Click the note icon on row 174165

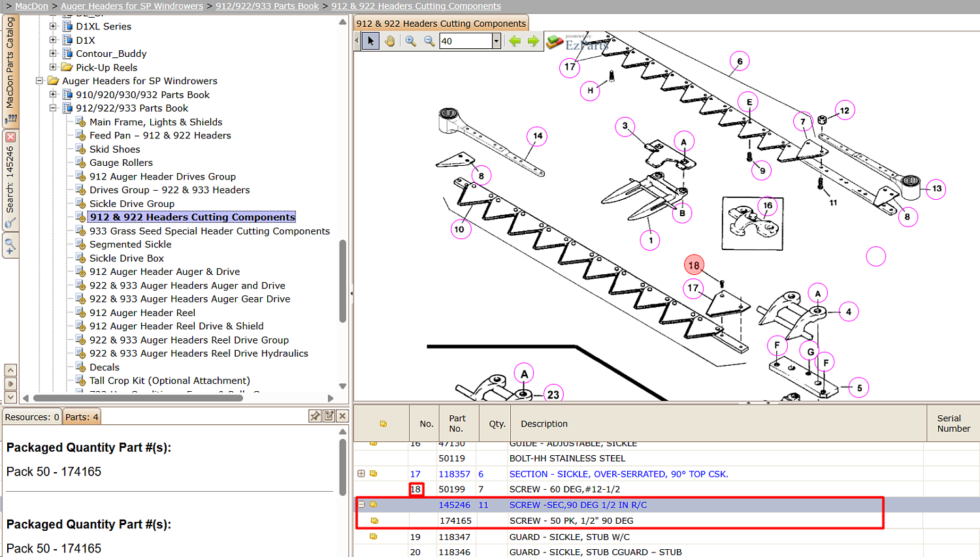pyautogui.click(x=374, y=520)
